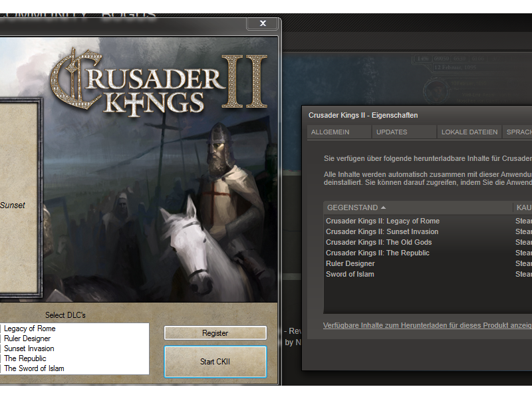
Task: Select Crusader Kings II: Sunset Invasion row
Action: (382, 231)
